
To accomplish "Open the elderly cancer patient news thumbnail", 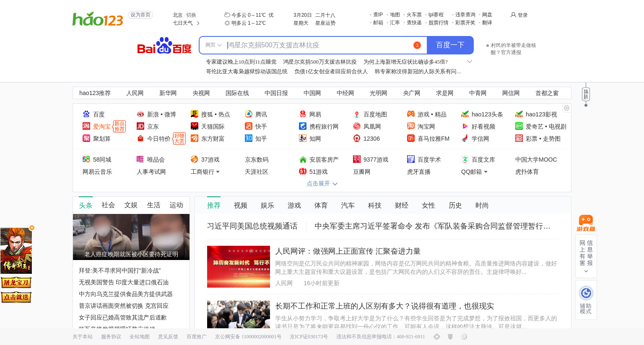I will pos(131,237).
